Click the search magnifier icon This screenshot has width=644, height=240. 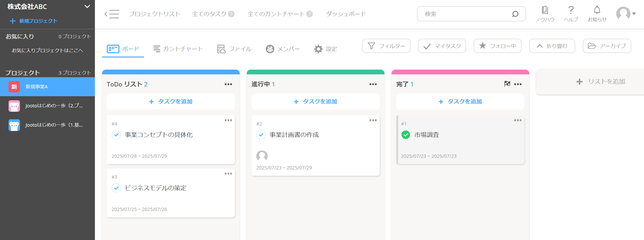pyautogui.click(x=516, y=14)
